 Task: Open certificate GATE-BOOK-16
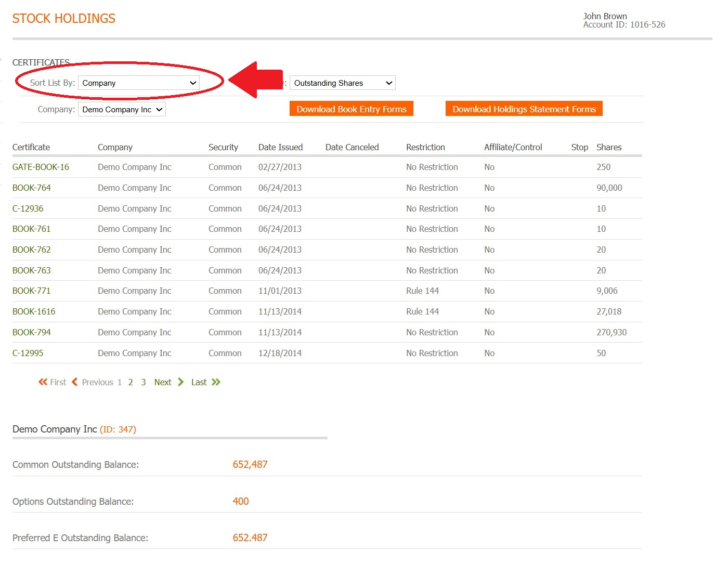(41, 167)
